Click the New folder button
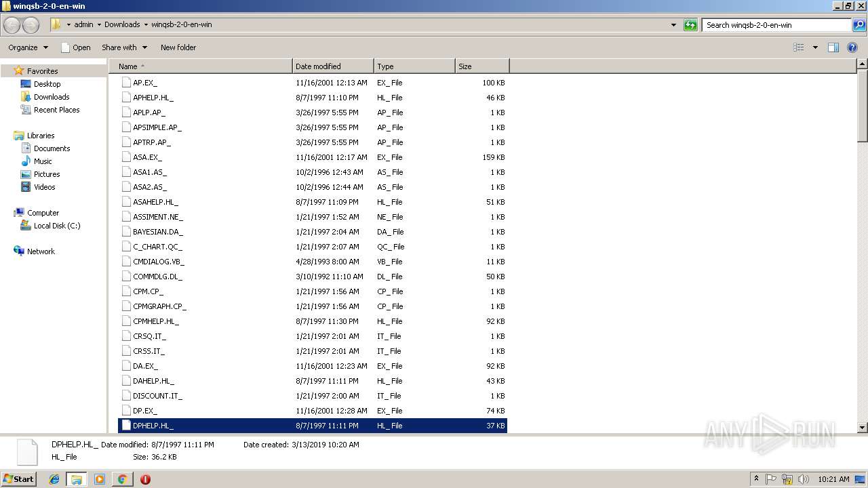 pos(178,47)
